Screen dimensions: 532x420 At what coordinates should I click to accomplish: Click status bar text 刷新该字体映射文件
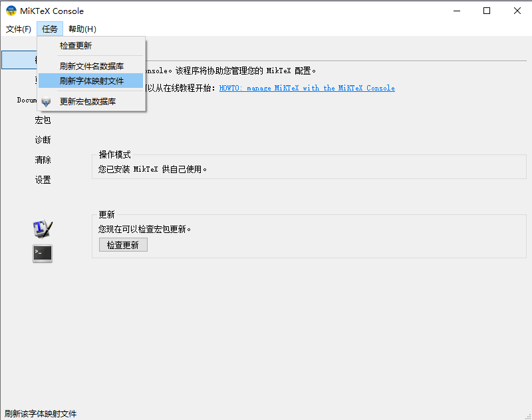(x=41, y=414)
